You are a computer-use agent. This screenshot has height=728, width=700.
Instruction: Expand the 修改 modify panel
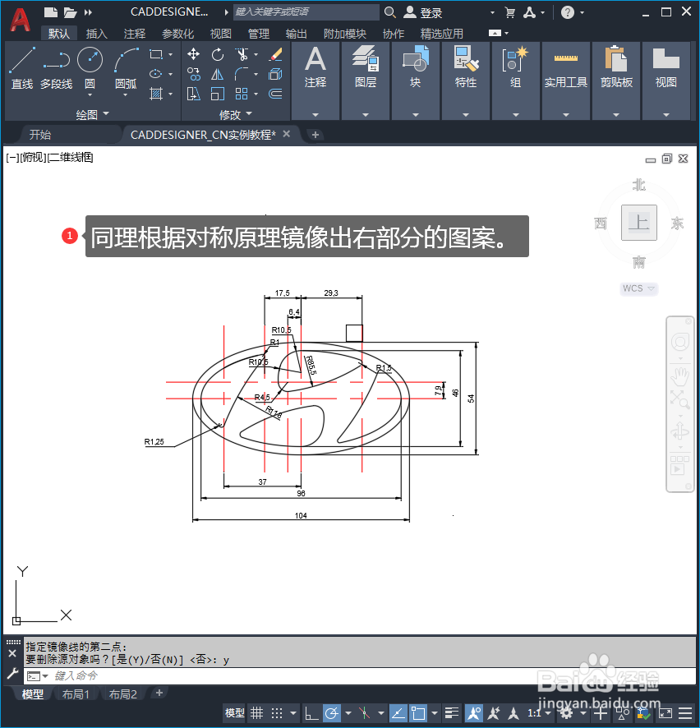tap(235, 113)
